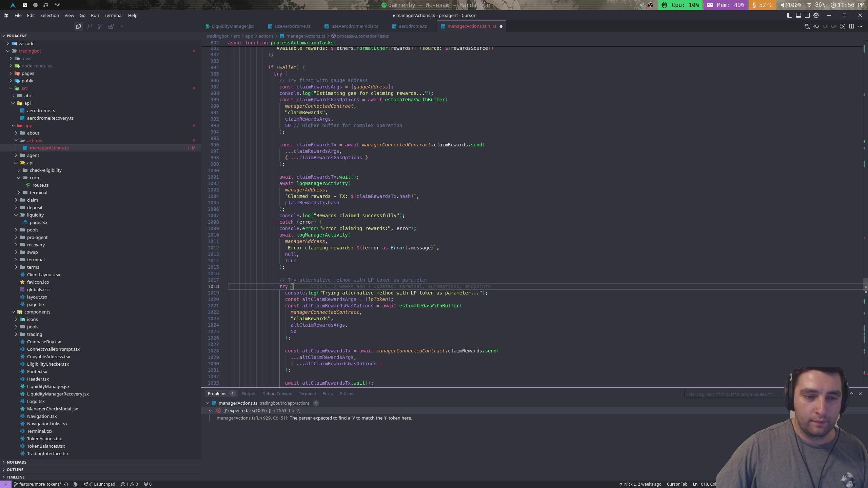Open editor more actions ellipsis

tap(860, 26)
